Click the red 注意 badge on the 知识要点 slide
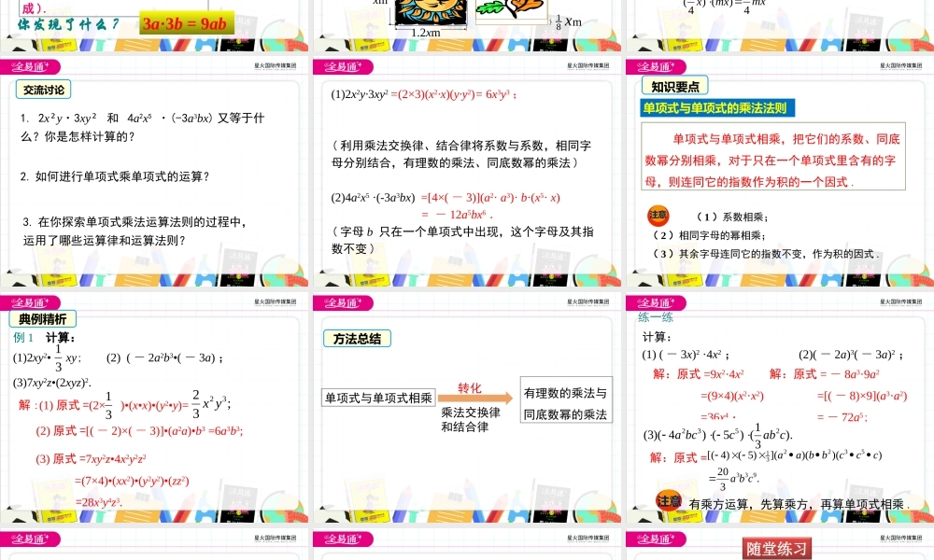This screenshot has height=560, width=934. pyautogui.click(x=658, y=216)
